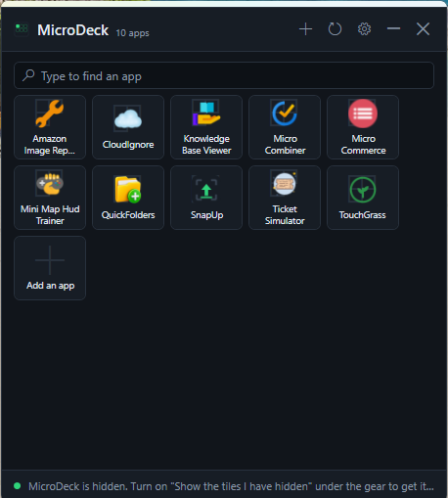Close the MicroDeck window
448x498 pixels.
click(423, 29)
